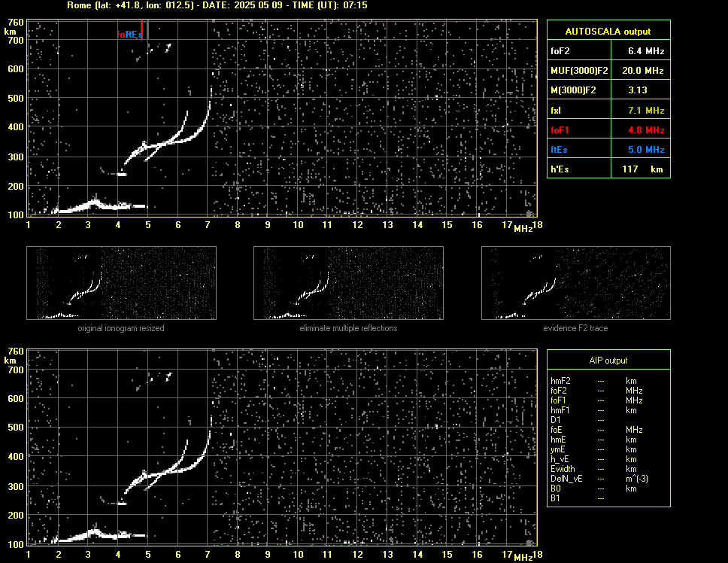Click the 'hmF1' row in AIP output
728x563 pixels.
click(596, 410)
